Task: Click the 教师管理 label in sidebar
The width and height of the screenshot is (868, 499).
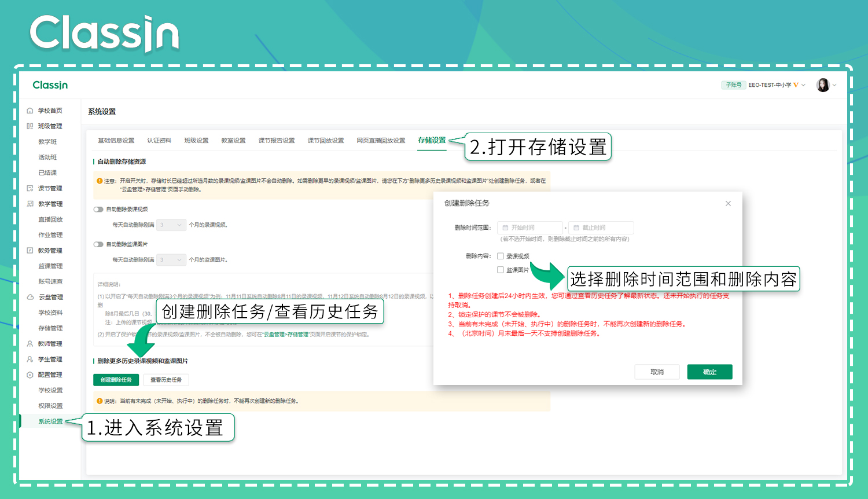Action: click(50, 344)
